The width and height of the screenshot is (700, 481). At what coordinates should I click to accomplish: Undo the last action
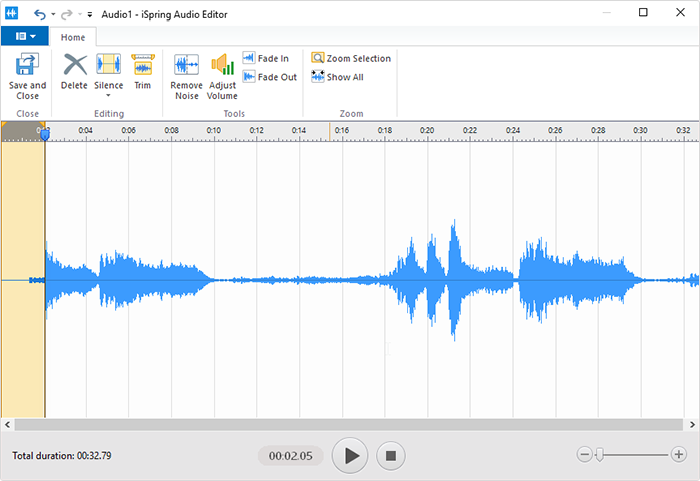pyautogui.click(x=40, y=14)
